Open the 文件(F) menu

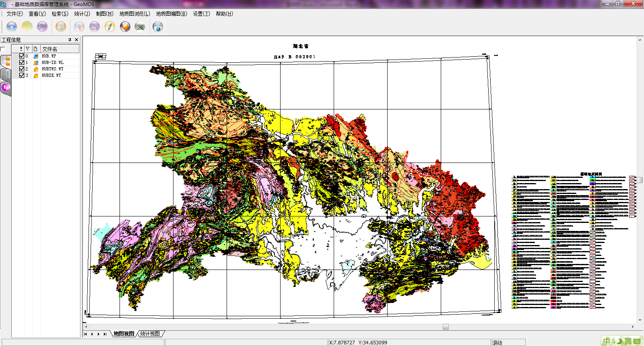coord(14,14)
